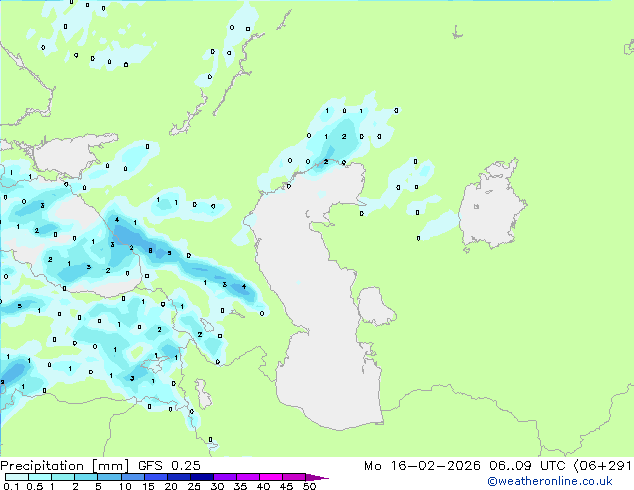This screenshot has width=634, height=490.
Task: Click the 35–40 mm legend swatch
Action: tap(248, 477)
